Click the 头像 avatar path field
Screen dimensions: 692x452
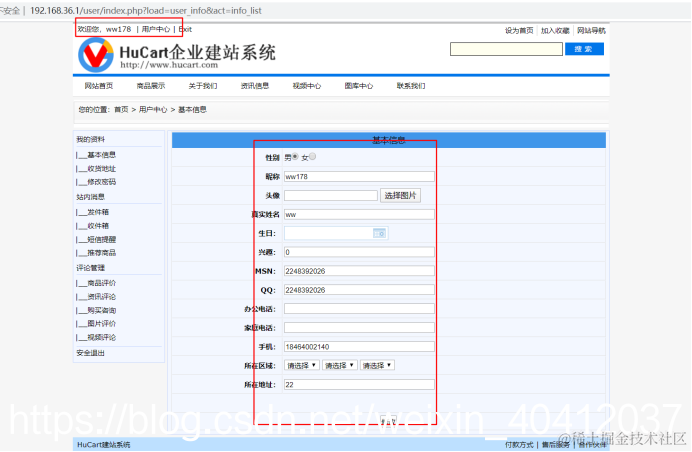point(331,196)
